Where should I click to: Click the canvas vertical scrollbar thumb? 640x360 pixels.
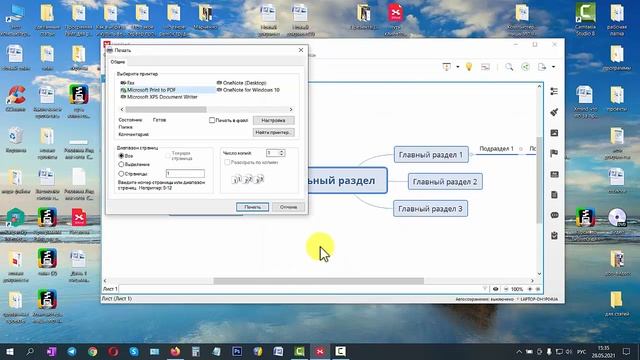539,180
